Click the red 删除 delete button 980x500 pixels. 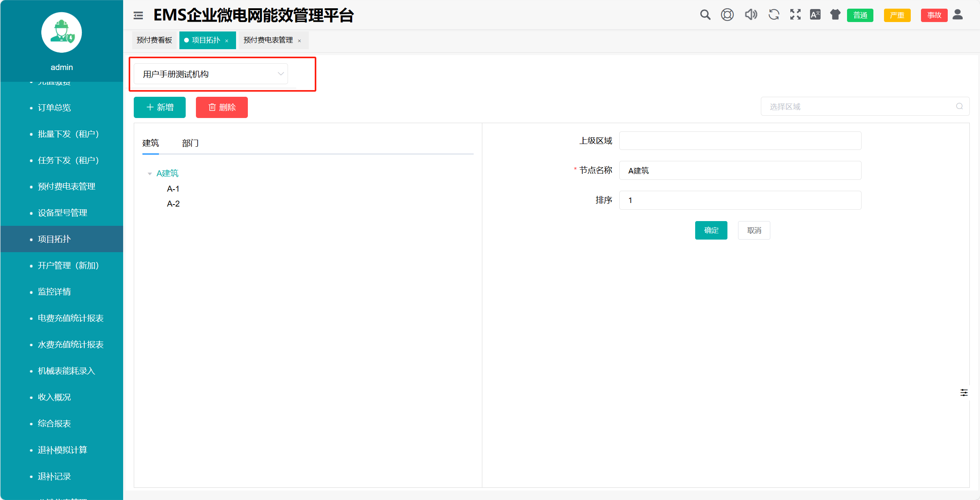click(222, 107)
